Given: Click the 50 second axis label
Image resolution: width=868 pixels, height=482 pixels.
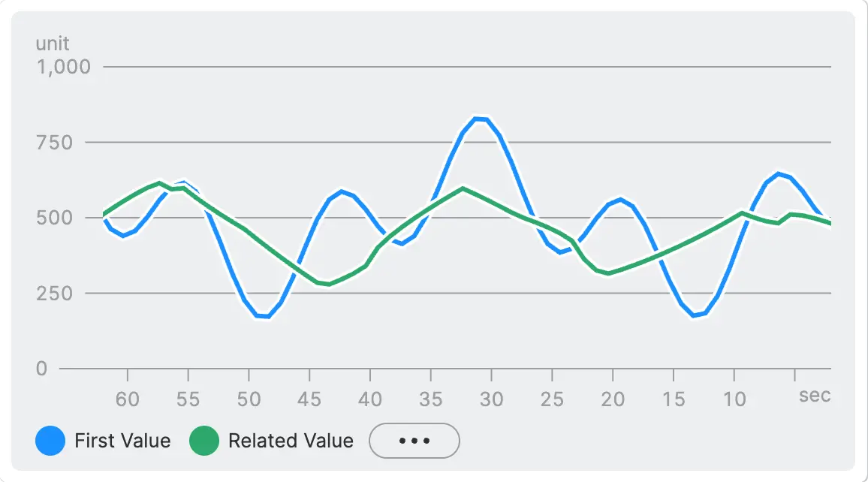Looking at the screenshot, I should tap(249, 399).
